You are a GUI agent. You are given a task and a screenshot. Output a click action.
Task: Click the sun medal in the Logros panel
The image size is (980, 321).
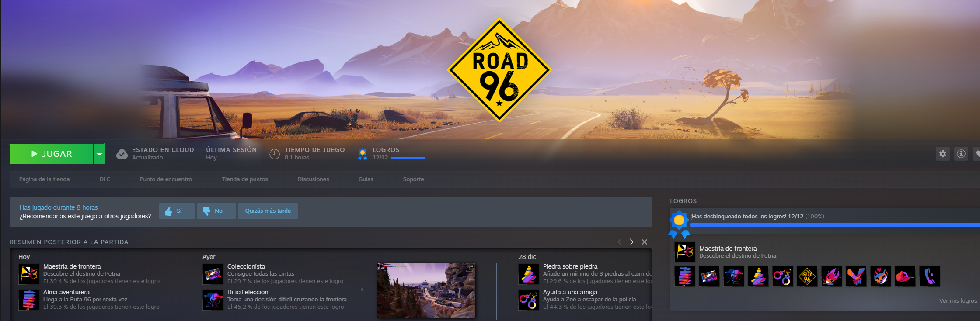[679, 223]
